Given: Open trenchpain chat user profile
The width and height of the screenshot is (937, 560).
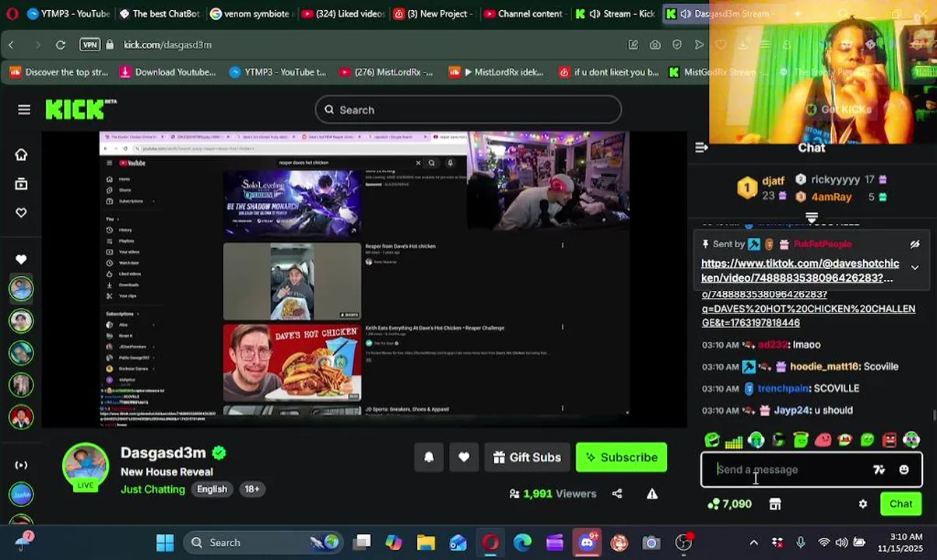Looking at the screenshot, I should [784, 388].
